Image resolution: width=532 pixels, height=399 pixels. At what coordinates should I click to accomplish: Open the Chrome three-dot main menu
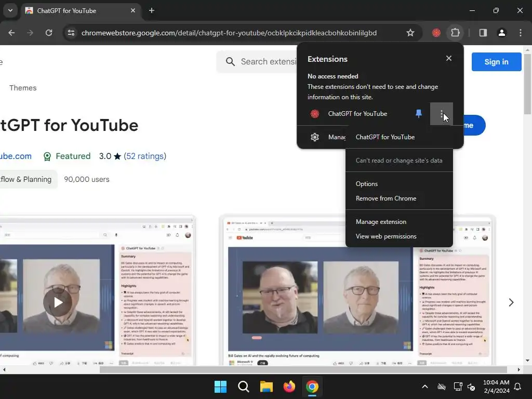click(521, 33)
